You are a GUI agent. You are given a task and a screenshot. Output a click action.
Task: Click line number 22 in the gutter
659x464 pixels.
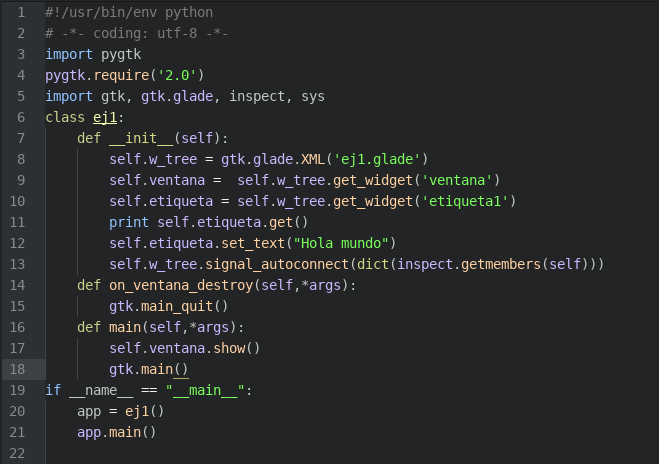[x=17, y=453]
